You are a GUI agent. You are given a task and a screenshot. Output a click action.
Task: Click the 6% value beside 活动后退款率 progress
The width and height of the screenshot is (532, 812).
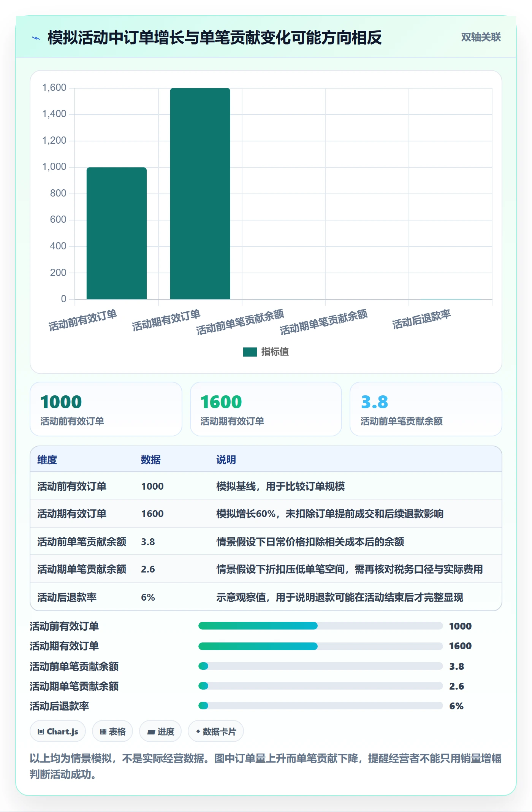click(x=456, y=706)
